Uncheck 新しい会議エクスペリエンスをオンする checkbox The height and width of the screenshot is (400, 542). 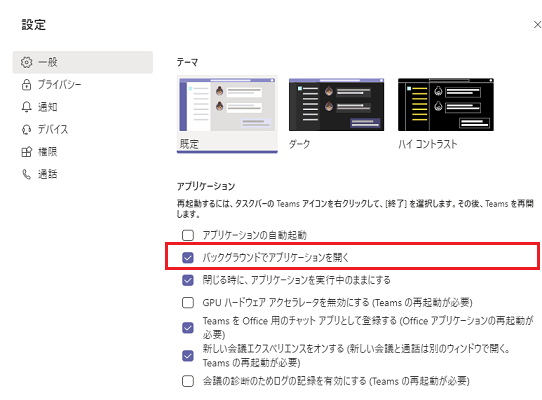188,356
